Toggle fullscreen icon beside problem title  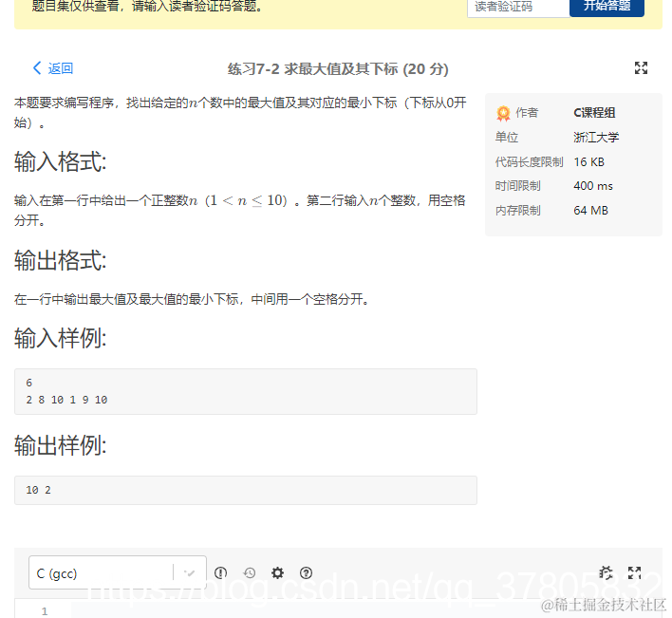(641, 67)
